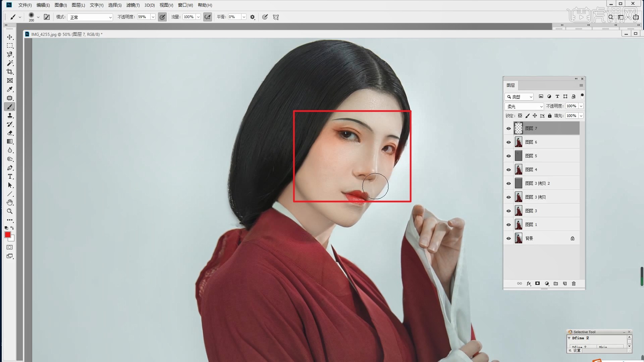Select the Clone Stamp tool
The height and width of the screenshot is (362, 644).
[x=10, y=116]
